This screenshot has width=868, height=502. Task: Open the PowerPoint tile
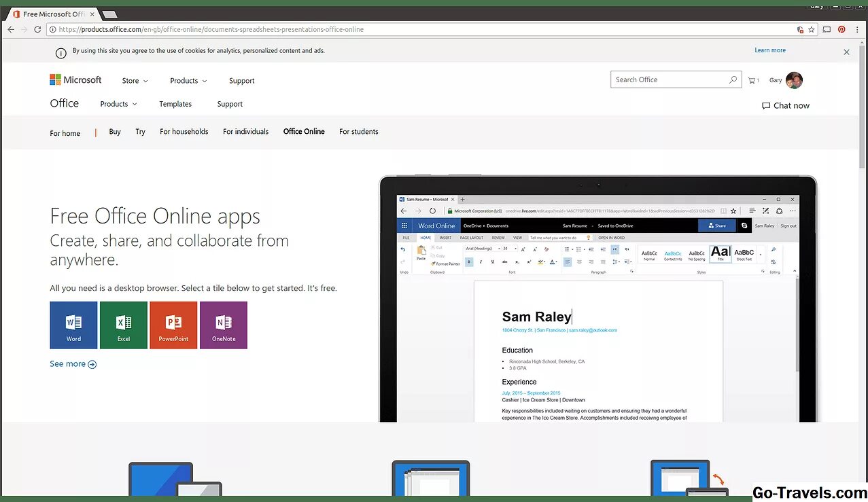(173, 325)
